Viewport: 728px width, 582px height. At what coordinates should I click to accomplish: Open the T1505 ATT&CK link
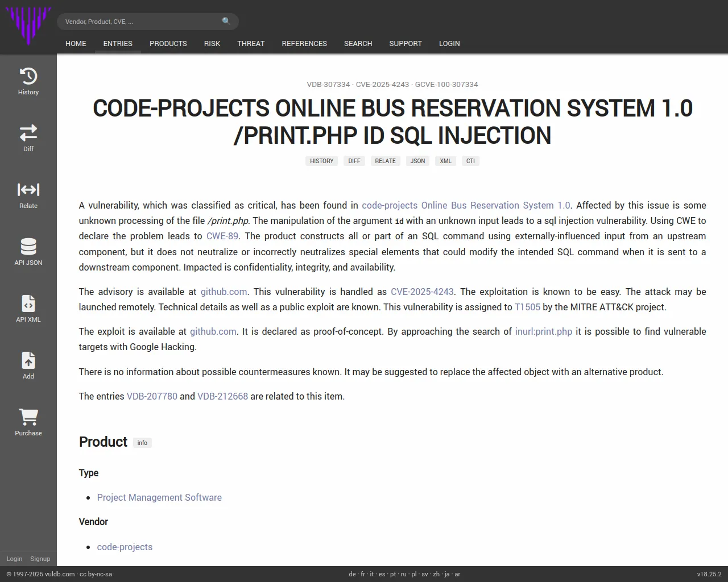pyautogui.click(x=527, y=307)
